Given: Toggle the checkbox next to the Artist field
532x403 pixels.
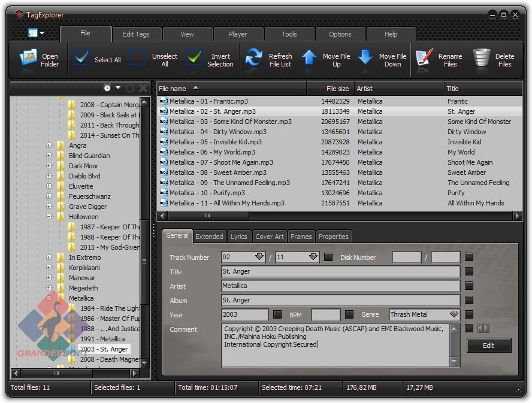Looking at the screenshot, I should point(469,286).
